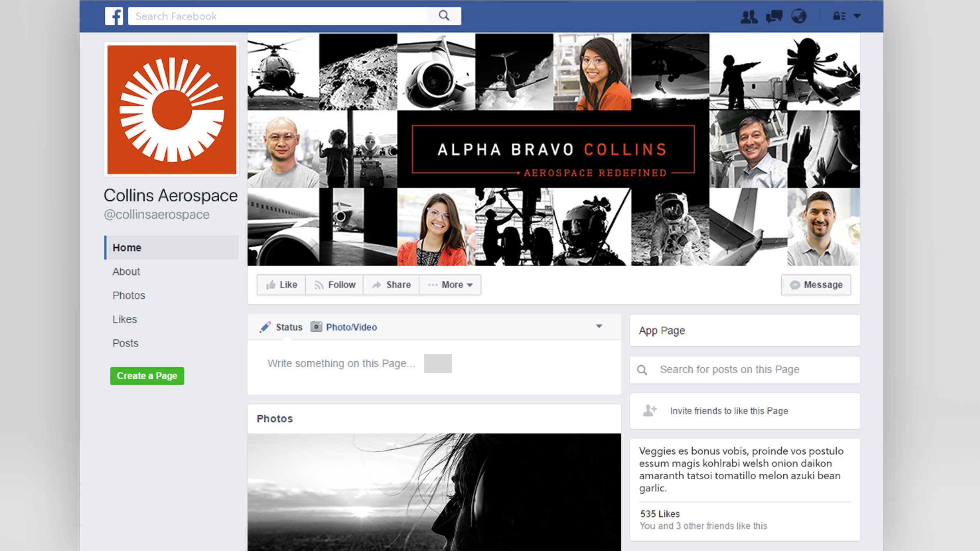Click the search magnifier icon in top bar
The height and width of the screenshot is (551, 980).
pyautogui.click(x=444, y=16)
